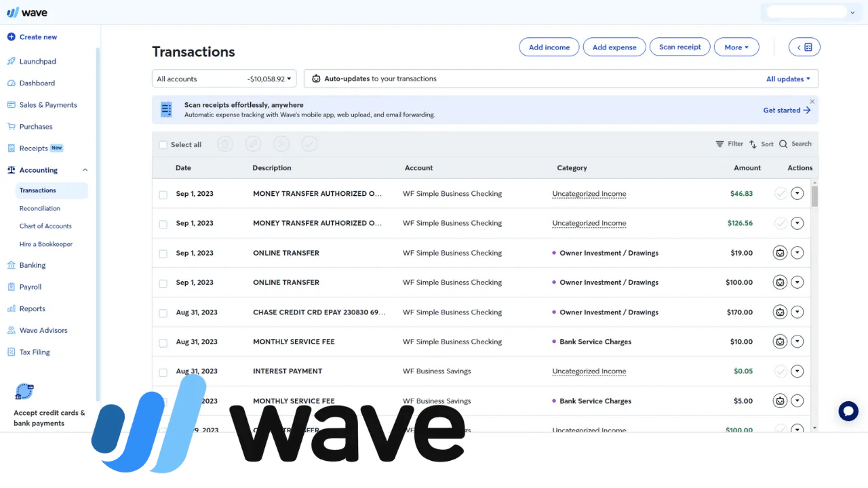Click Accept credit cards & bank payments
The height and width of the screenshot is (488, 868).
pyautogui.click(x=49, y=418)
